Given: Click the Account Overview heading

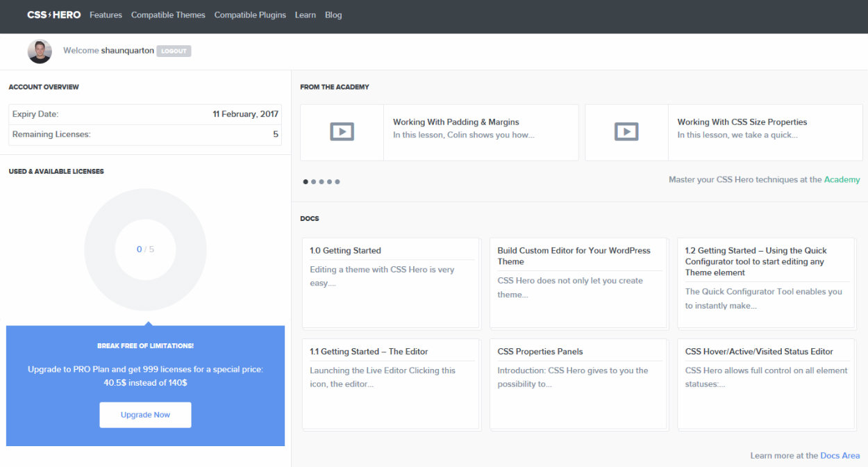Looking at the screenshot, I should [44, 87].
